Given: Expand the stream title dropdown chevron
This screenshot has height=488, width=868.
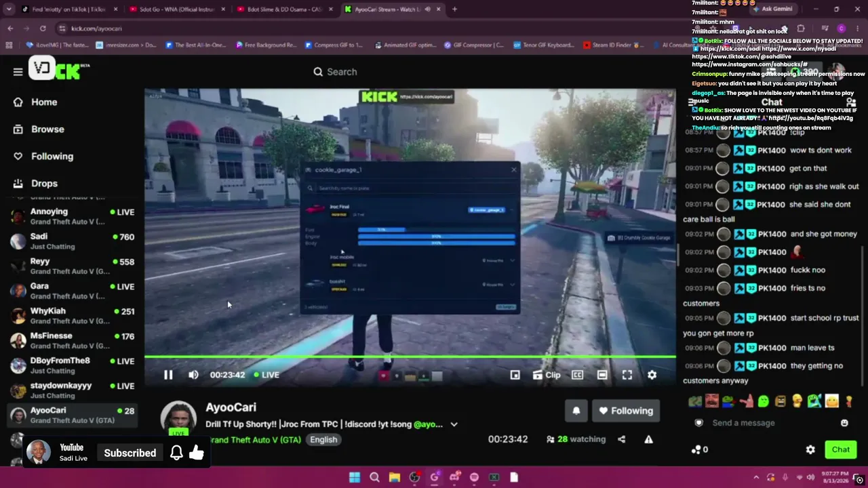Looking at the screenshot, I should coord(454,424).
